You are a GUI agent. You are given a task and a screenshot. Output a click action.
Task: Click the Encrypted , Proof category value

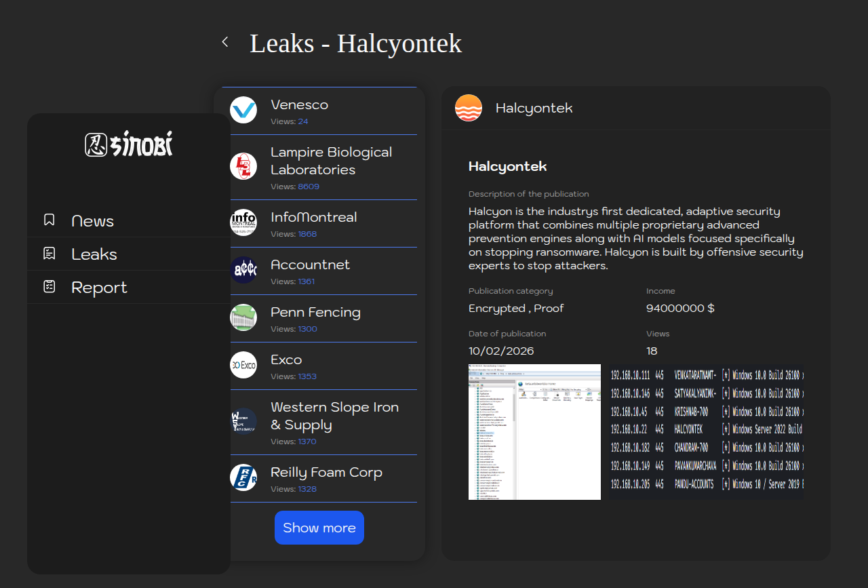[516, 309]
